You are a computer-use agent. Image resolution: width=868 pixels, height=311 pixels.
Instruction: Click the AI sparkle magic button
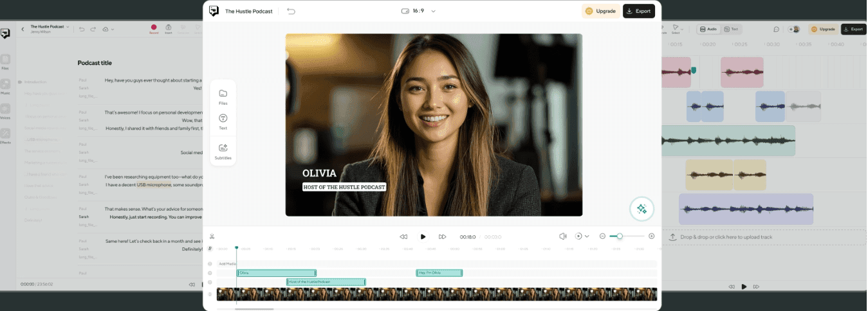coord(642,208)
